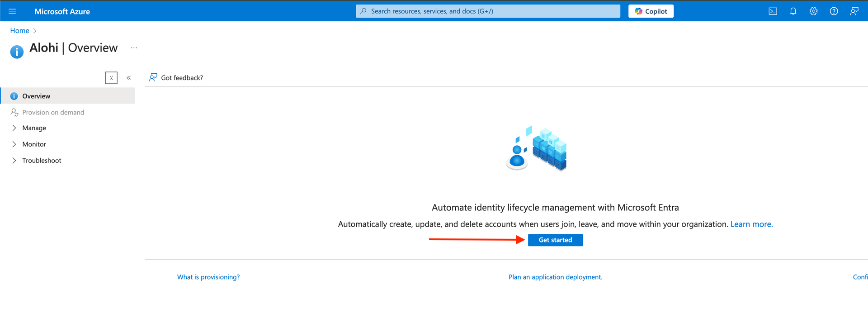
Task: Click the Alohi | Overview page title
Action: pyautogui.click(x=73, y=48)
